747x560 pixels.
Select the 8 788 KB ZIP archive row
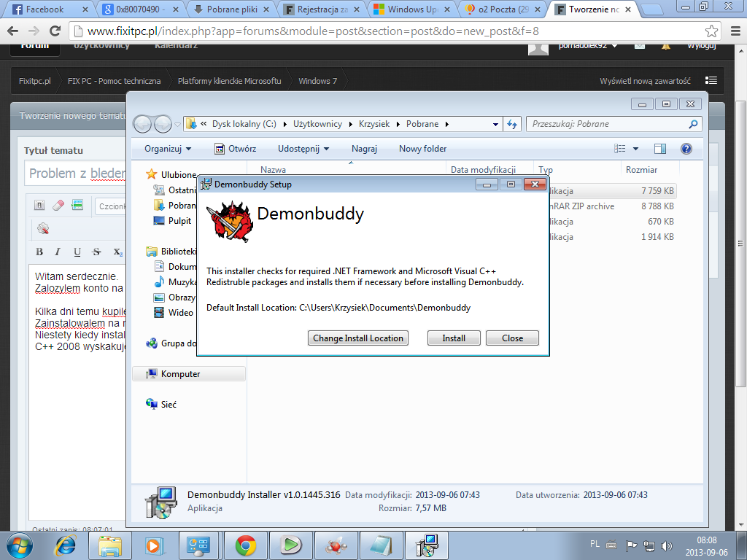611,206
